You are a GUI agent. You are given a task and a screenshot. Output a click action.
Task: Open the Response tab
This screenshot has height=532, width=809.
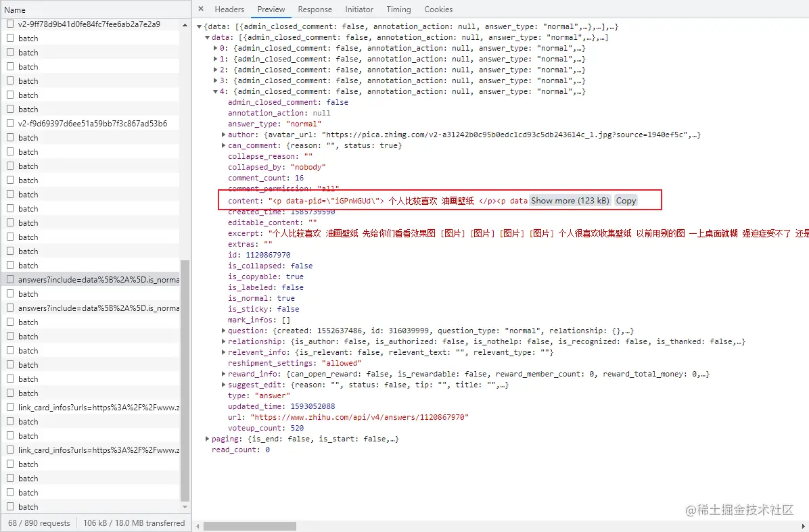click(x=315, y=9)
